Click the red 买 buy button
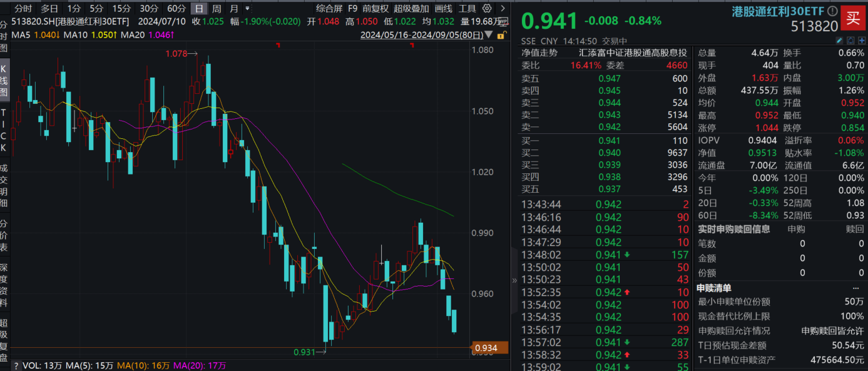 (854, 19)
